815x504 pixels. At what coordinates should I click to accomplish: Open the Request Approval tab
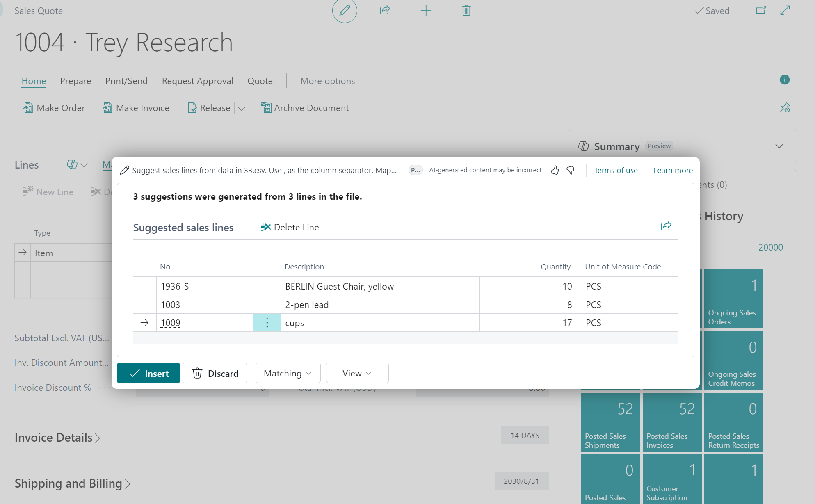pyautogui.click(x=197, y=81)
